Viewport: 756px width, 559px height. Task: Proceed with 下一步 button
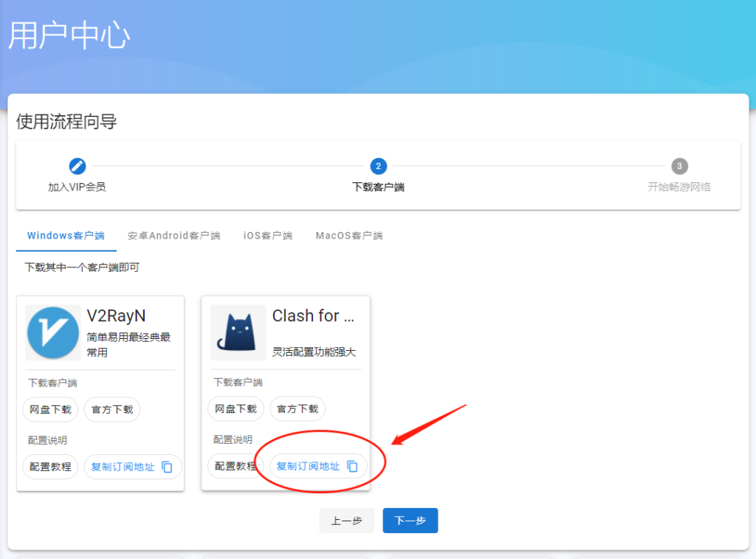[x=410, y=521]
